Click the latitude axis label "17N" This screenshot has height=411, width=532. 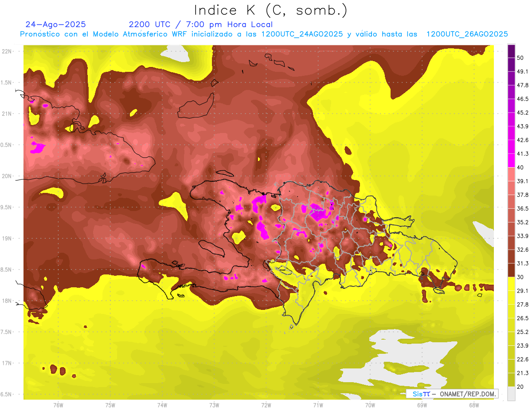7,363
